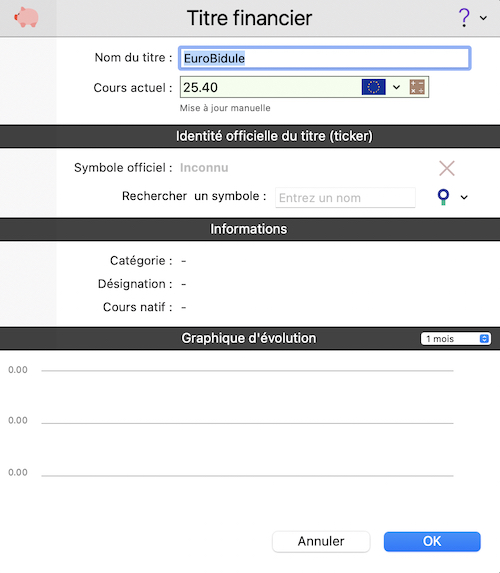Open the calculator icon beside price
The width and height of the screenshot is (500, 573).
click(417, 87)
